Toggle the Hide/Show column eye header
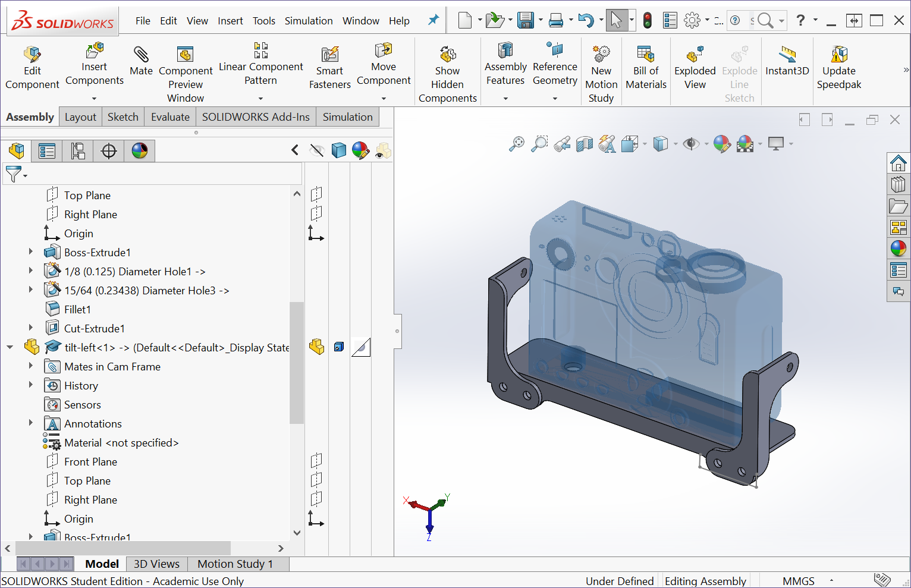 [317, 151]
